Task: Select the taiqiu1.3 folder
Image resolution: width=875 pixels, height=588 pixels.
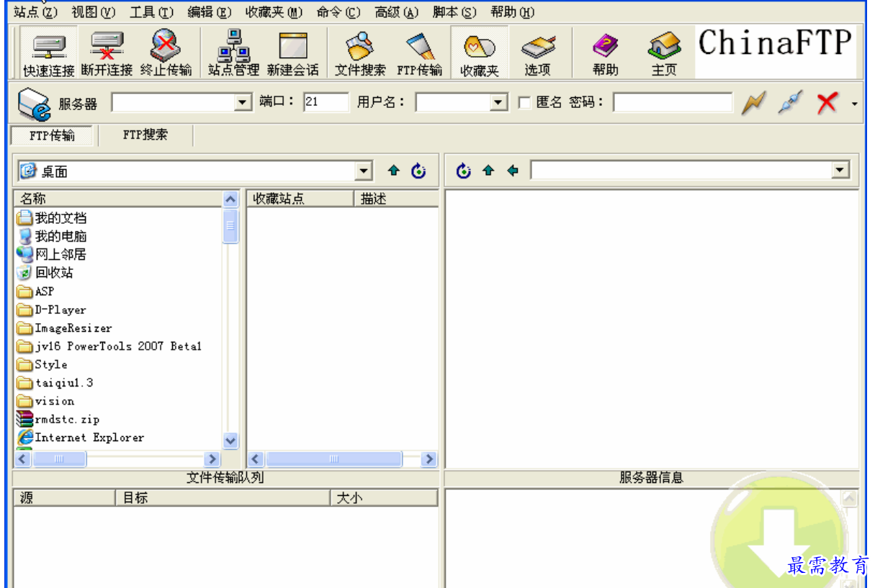Action: pyautogui.click(x=55, y=383)
